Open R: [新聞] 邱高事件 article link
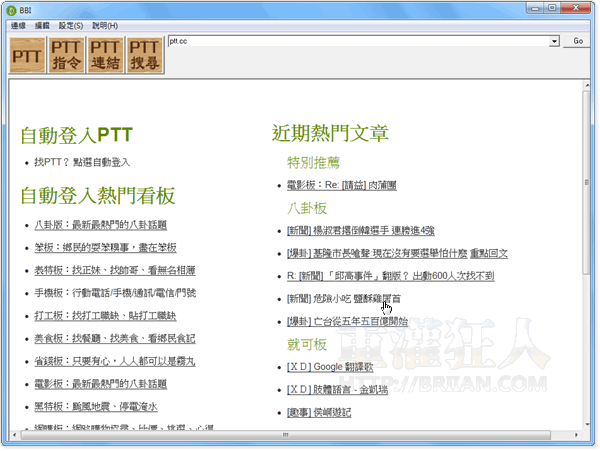This screenshot has width=600, height=451. tap(391, 276)
